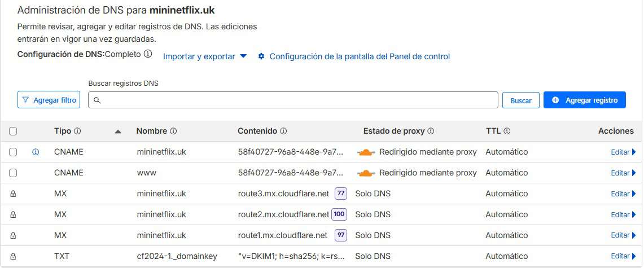Check the box for mininetflix.uk CNAME record

tap(13, 152)
